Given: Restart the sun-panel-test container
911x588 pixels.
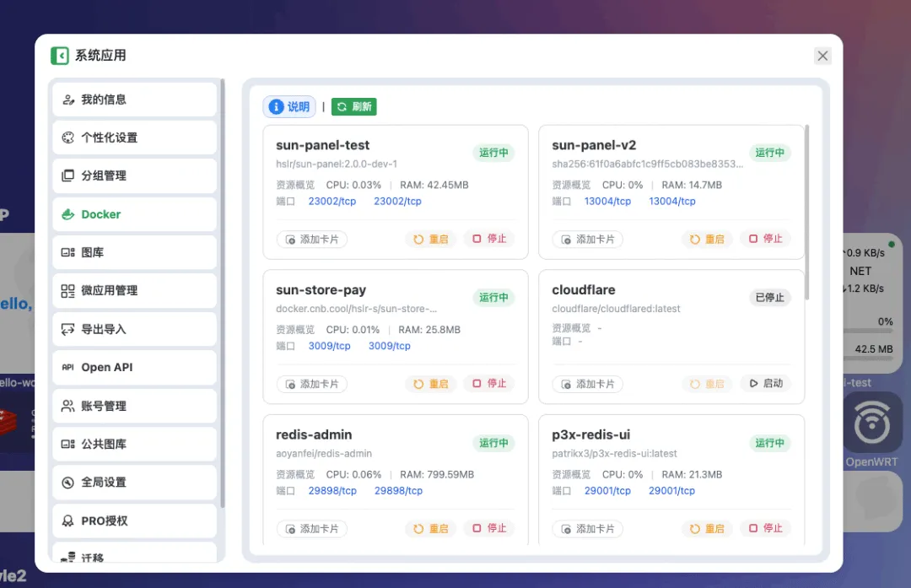Looking at the screenshot, I should [x=431, y=239].
